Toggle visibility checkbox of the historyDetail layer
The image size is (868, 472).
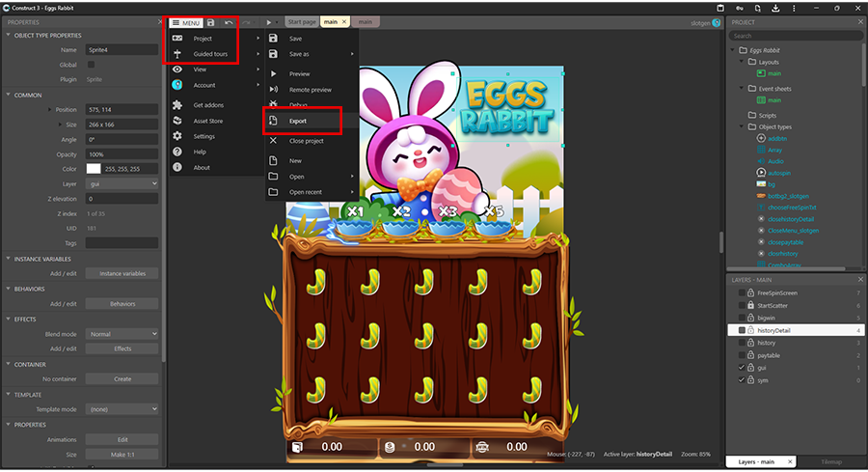[x=741, y=330]
